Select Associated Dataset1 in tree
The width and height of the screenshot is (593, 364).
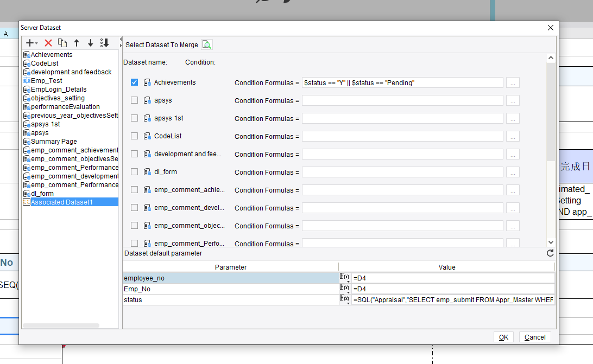click(71, 202)
